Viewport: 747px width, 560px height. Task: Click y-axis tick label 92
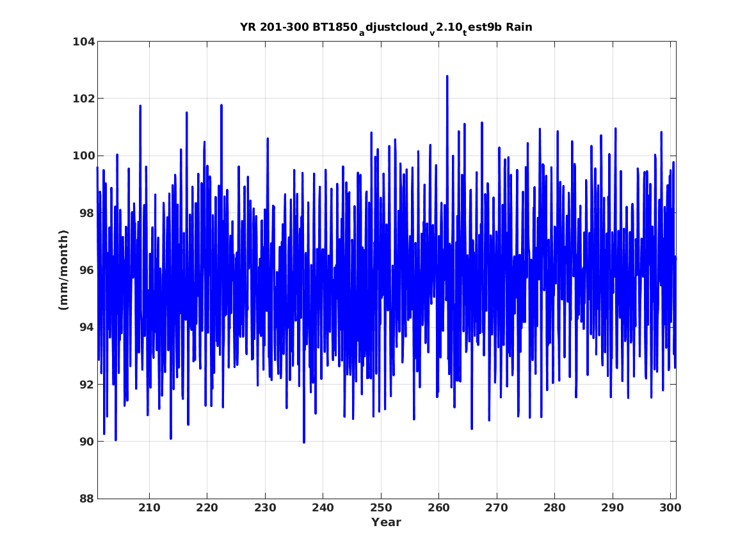click(86, 384)
